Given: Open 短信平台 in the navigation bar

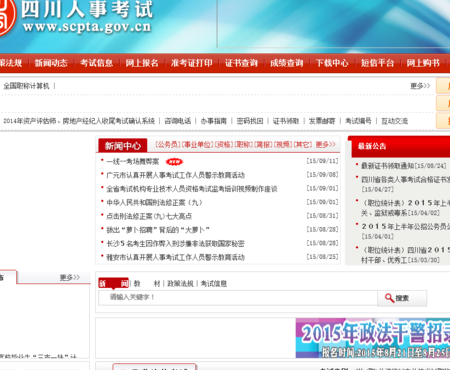Looking at the screenshot, I should point(377,63).
